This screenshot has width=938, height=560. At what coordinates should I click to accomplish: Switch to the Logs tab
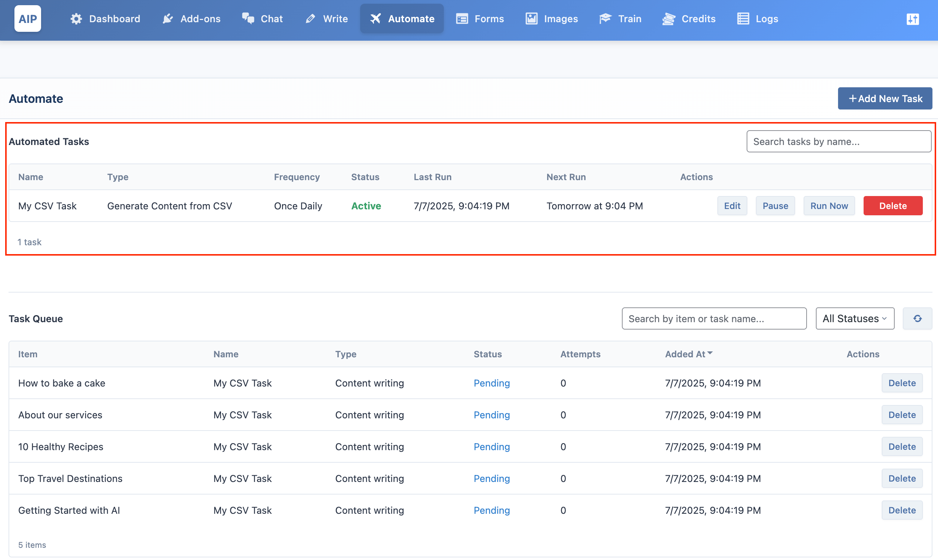pos(757,18)
